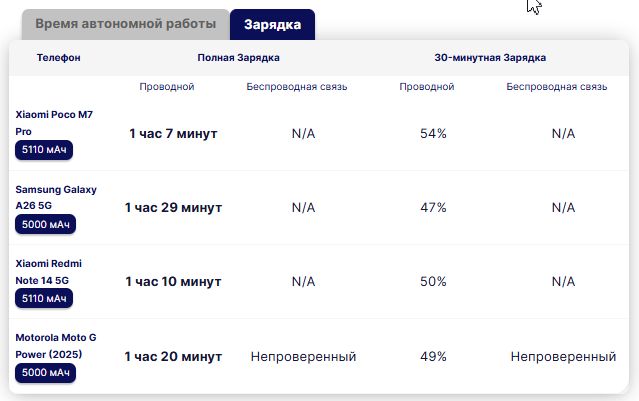The height and width of the screenshot is (401, 639).
Task: Select the Зарядка tab
Action: tap(272, 23)
